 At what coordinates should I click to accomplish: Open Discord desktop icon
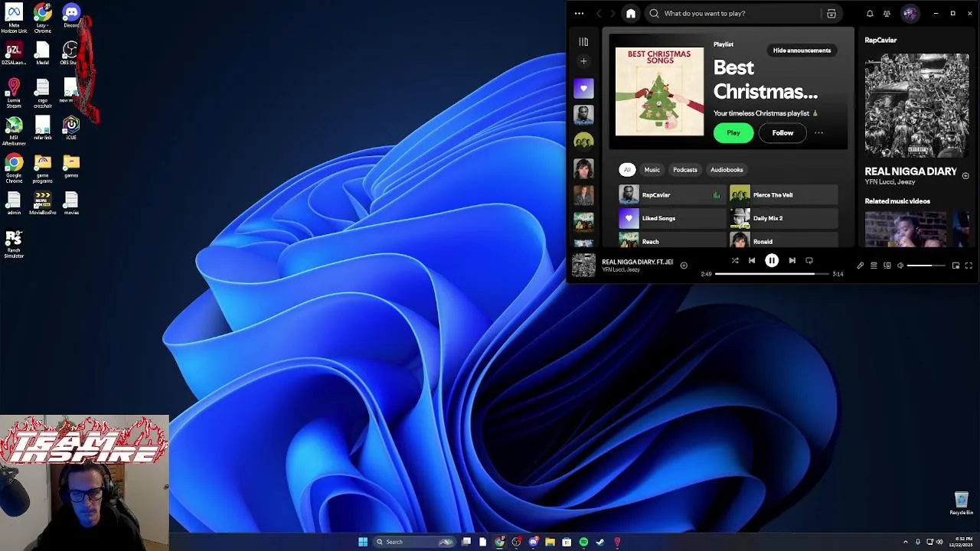(71, 15)
